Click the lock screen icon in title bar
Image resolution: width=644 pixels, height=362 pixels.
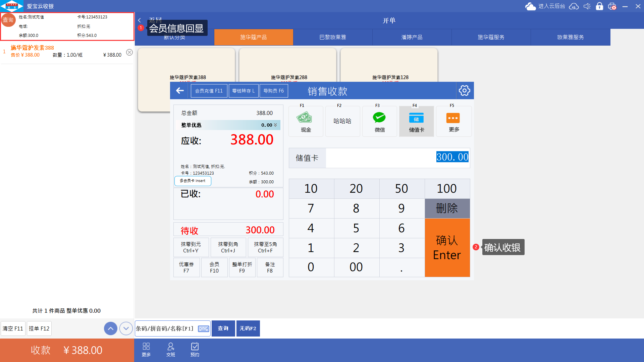599,6
